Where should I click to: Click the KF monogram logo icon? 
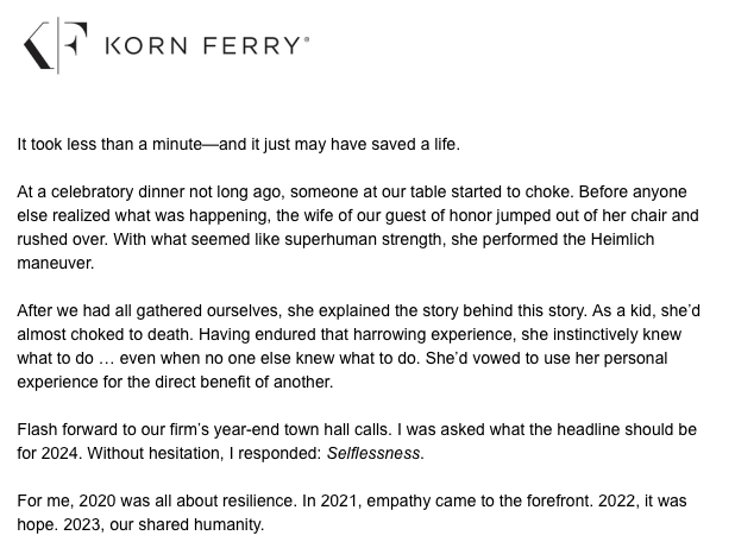(x=55, y=46)
